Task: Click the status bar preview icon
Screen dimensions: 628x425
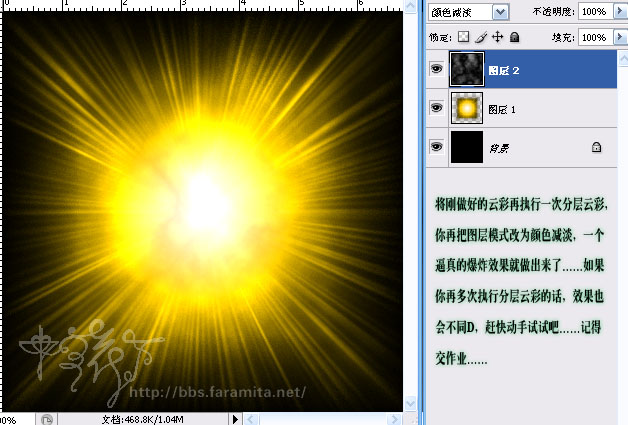Action: point(47,419)
